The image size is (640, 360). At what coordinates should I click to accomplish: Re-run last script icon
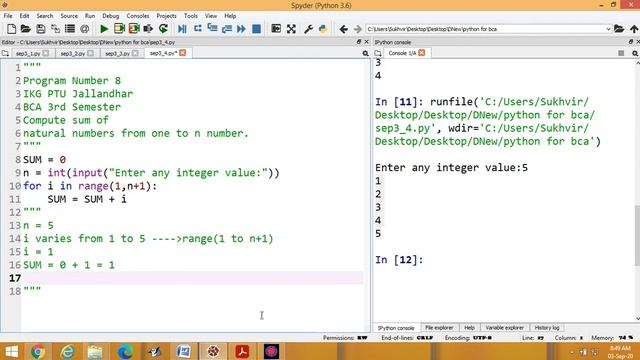pos(163,29)
